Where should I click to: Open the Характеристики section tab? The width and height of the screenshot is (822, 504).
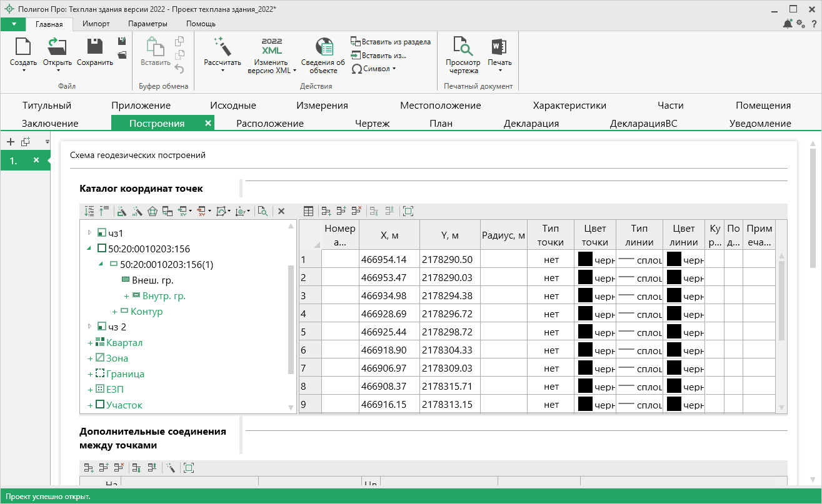(x=569, y=106)
